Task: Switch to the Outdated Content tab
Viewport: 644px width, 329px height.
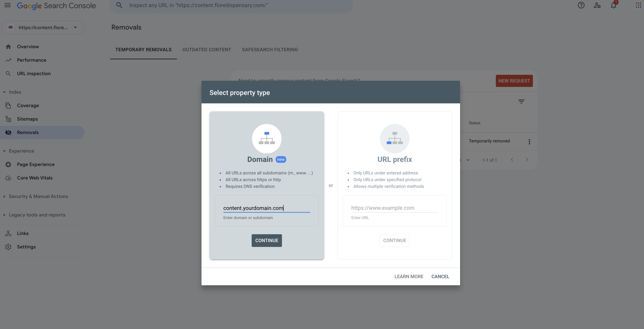Action: [x=207, y=50]
